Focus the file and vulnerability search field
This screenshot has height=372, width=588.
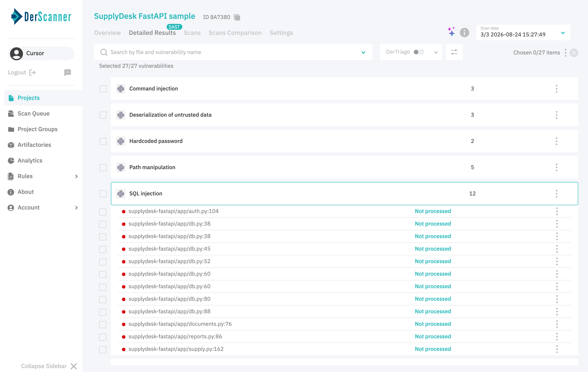coord(233,52)
